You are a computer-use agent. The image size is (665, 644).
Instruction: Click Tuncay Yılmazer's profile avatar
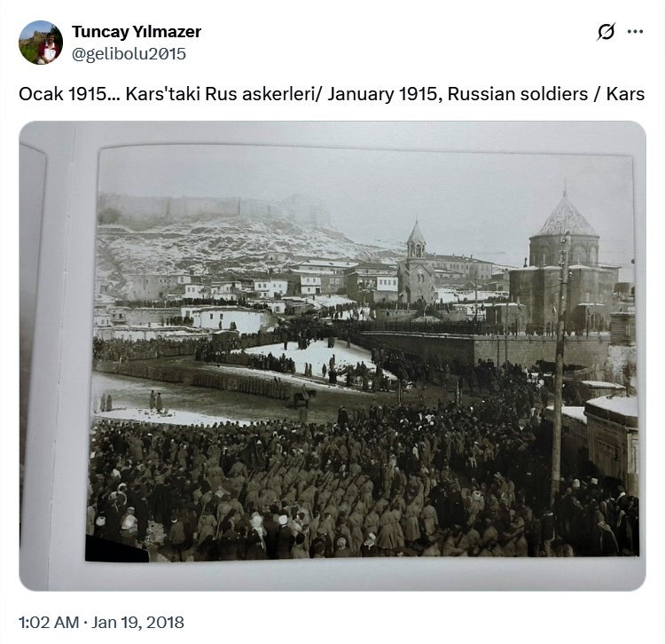[41, 43]
